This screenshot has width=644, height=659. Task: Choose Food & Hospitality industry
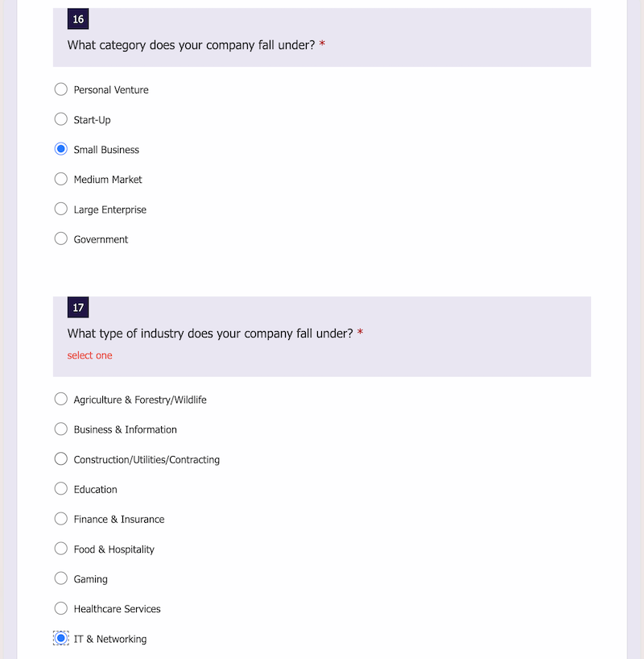pyautogui.click(x=61, y=549)
